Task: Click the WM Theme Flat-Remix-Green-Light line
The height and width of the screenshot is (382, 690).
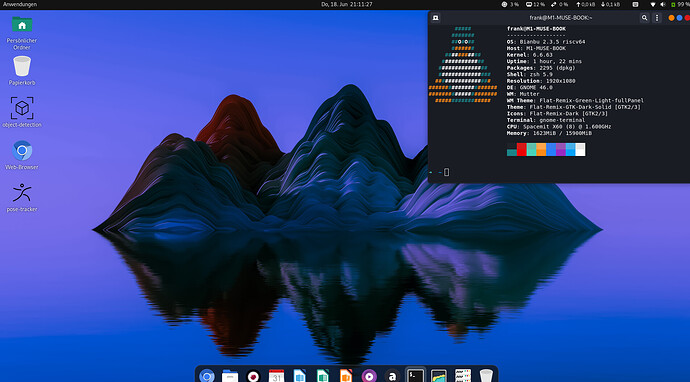Action: (575, 100)
